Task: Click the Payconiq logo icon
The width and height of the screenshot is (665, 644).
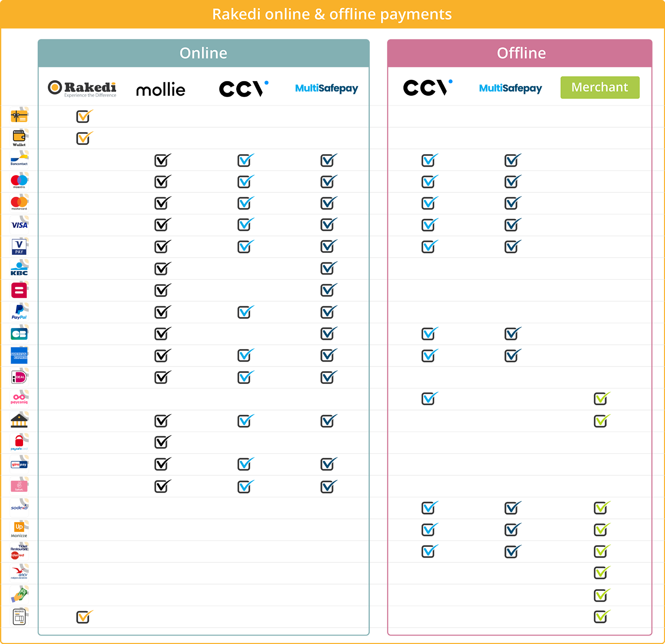Action: (19, 398)
